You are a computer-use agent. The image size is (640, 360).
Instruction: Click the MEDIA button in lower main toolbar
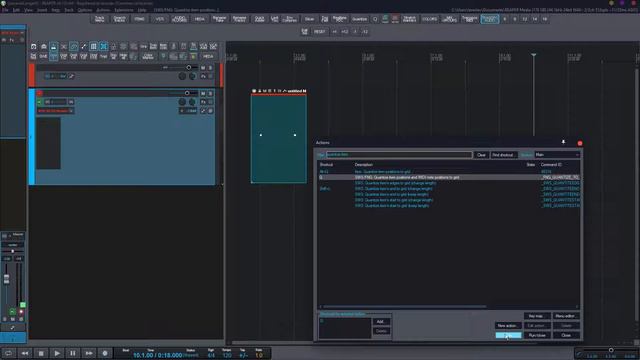coord(208,56)
